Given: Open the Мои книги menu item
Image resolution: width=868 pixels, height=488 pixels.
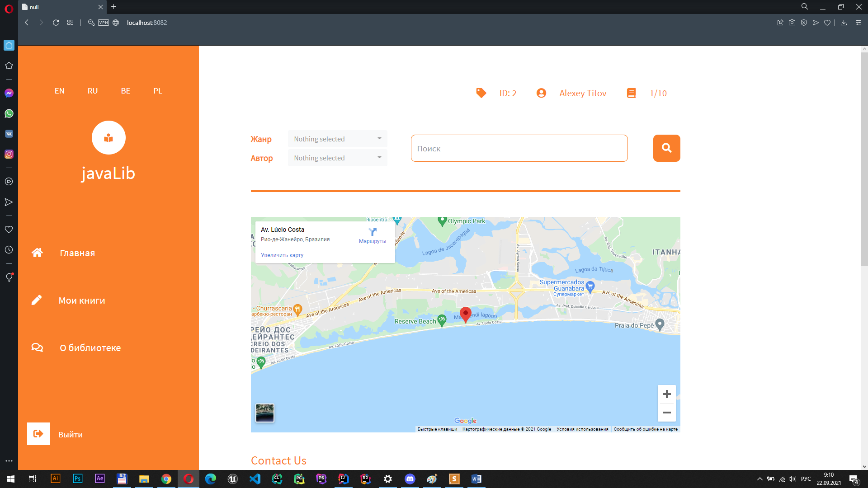Looking at the screenshot, I should tap(82, 300).
